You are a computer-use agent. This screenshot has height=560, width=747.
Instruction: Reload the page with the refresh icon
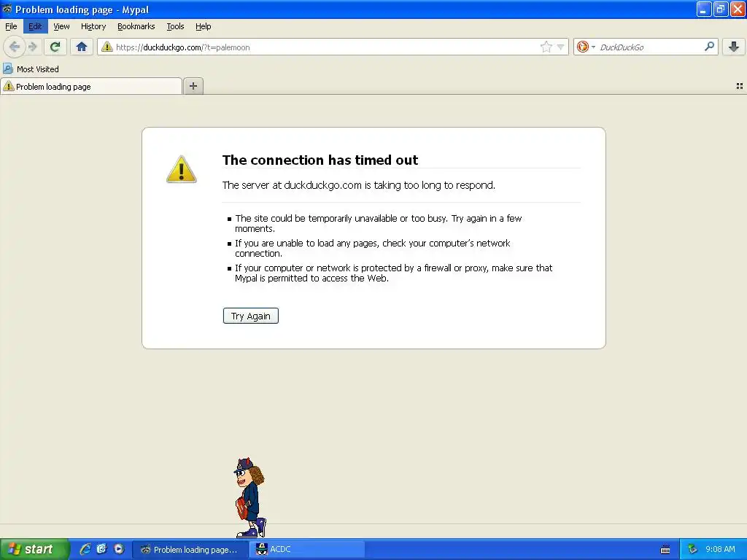click(x=55, y=47)
